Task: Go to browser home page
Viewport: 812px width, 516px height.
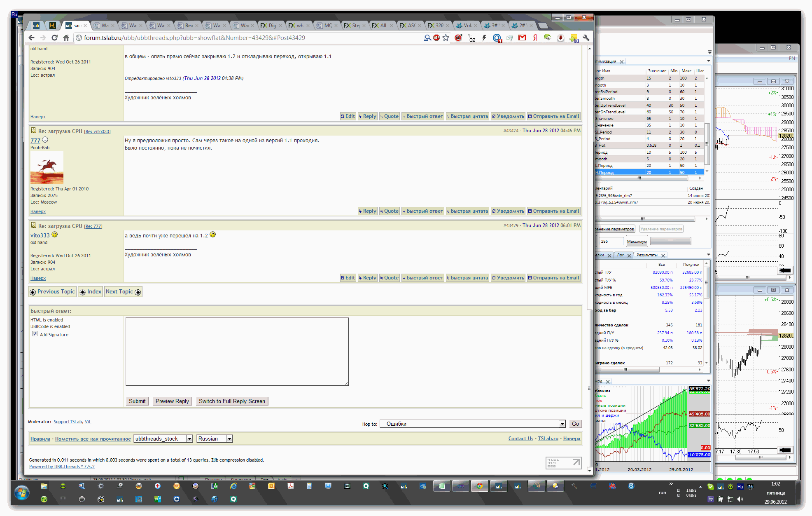Action: [x=66, y=38]
